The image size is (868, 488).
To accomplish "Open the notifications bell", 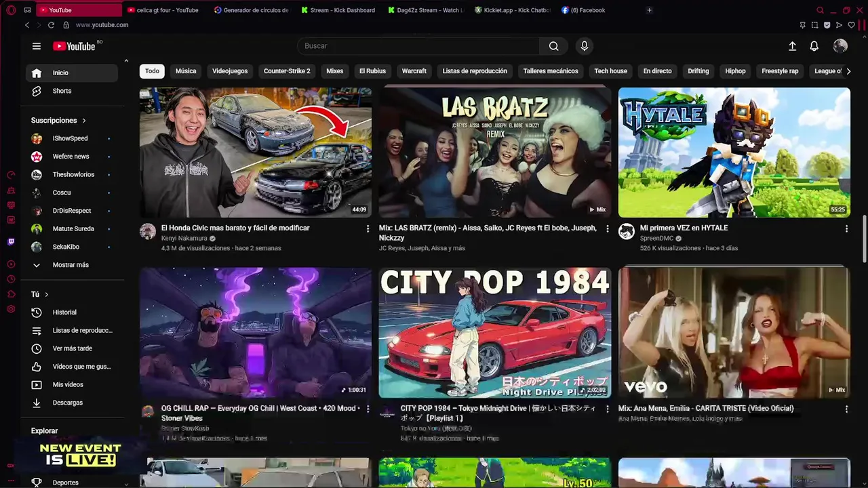I will pos(814,46).
